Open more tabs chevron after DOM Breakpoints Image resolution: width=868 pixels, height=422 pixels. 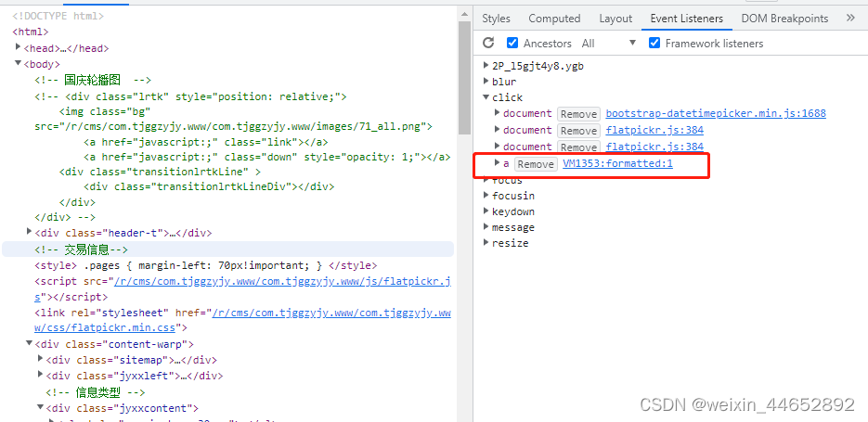pyautogui.click(x=850, y=19)
